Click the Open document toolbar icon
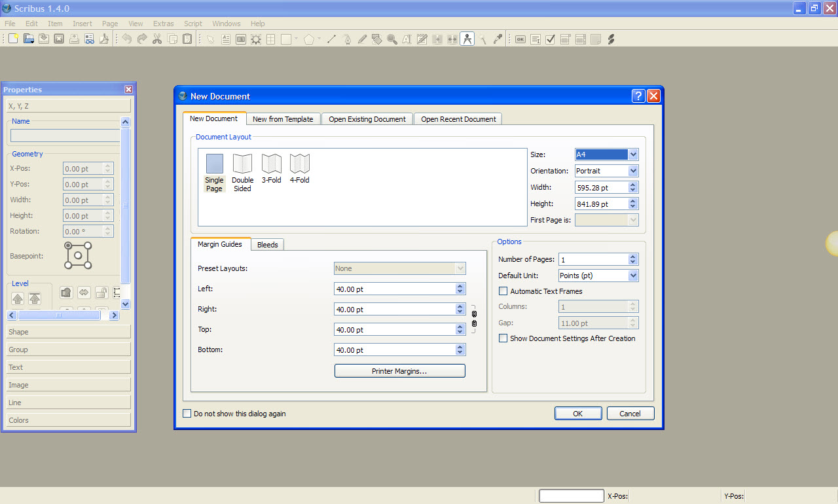Image resolution: width=838 pixels, height=504 pixels. [29, 39]
